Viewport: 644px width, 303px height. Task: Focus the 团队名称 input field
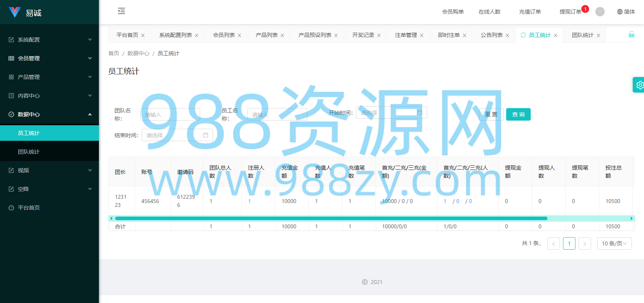(x=170, y=114)
